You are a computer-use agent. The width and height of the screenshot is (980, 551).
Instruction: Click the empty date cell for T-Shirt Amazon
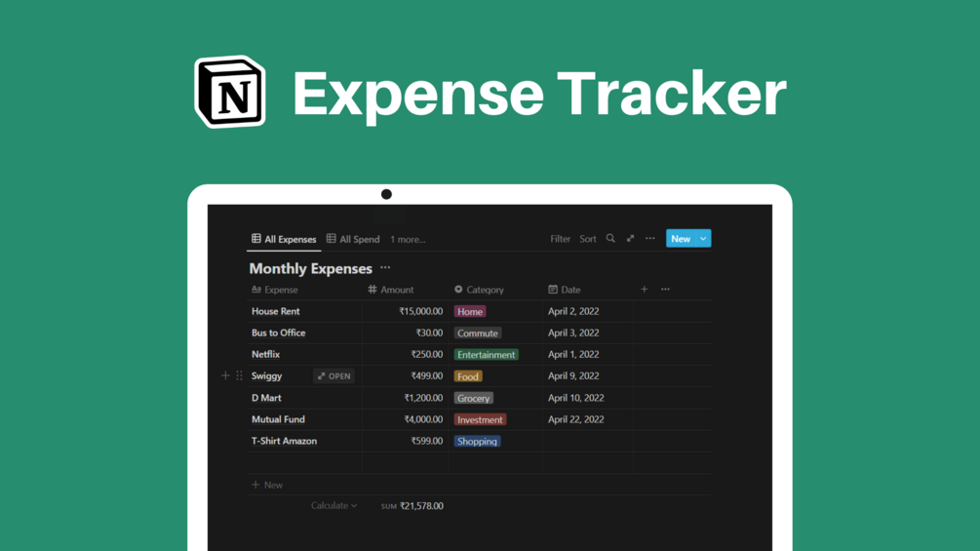587,441
